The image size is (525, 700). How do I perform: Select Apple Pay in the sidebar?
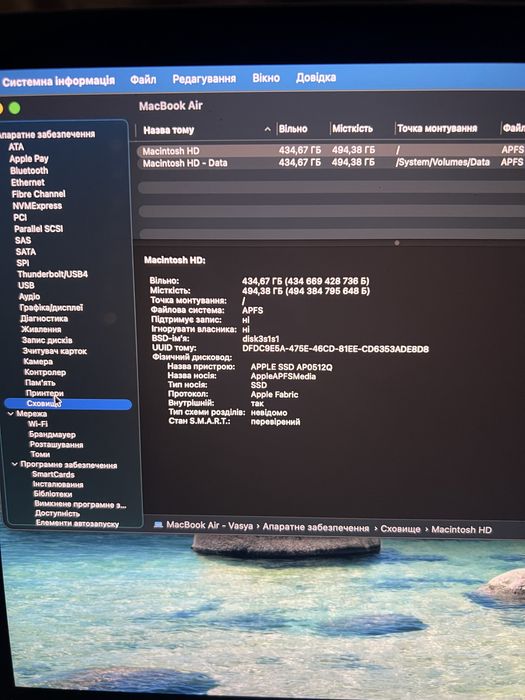click(x=29, y=158)
